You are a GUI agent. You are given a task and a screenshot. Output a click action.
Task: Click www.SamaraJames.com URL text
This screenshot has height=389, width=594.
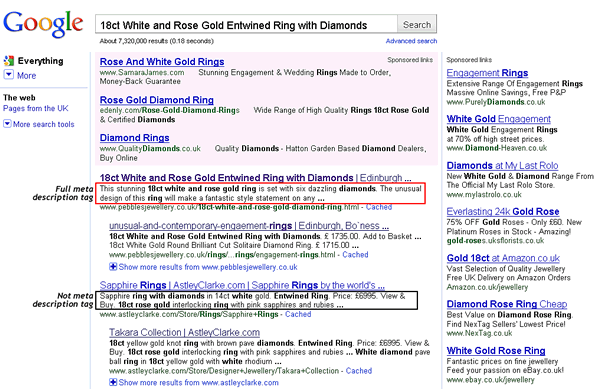click(142, 72)
